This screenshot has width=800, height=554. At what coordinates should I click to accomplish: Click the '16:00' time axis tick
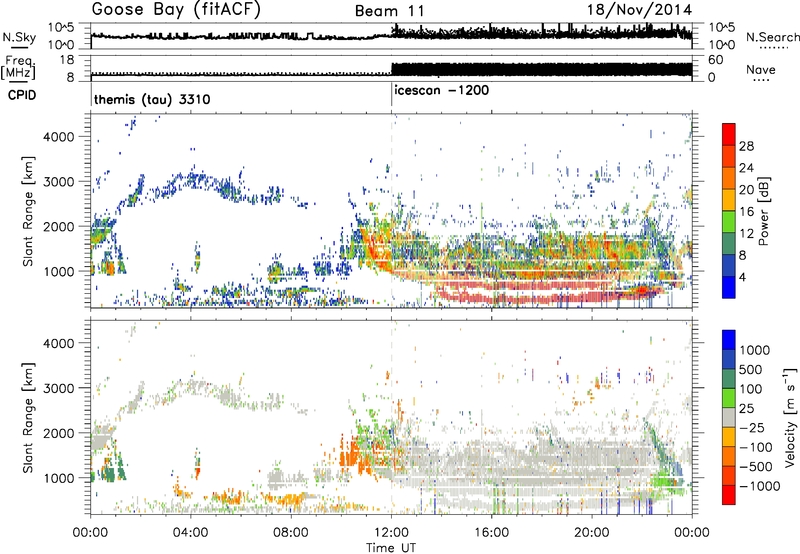pyautogui.click(x=491, y=533)
